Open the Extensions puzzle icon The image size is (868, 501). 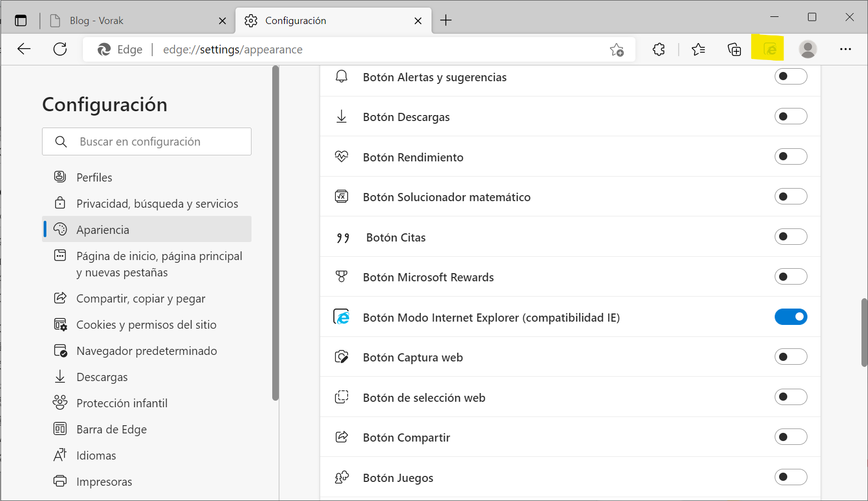[659, 50]
